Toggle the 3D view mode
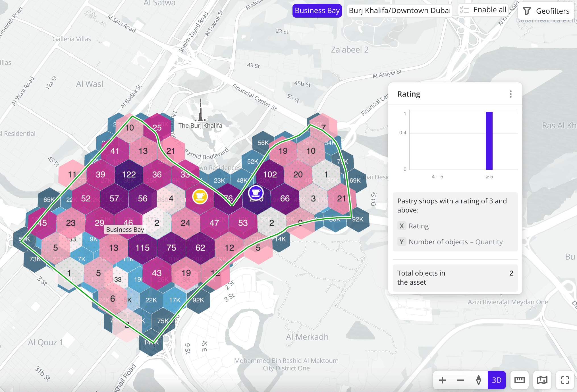The width and height of the screenshot is (577, 392). [497, 380]
